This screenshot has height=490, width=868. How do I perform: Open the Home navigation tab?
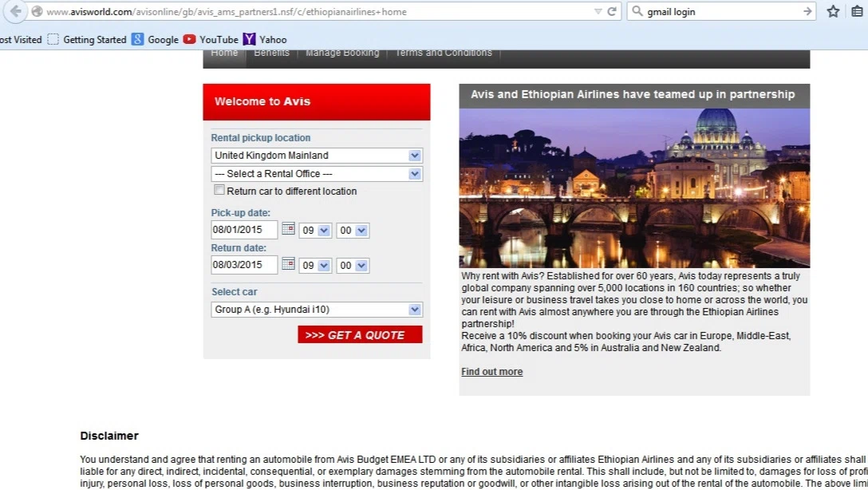click(224, 53)
